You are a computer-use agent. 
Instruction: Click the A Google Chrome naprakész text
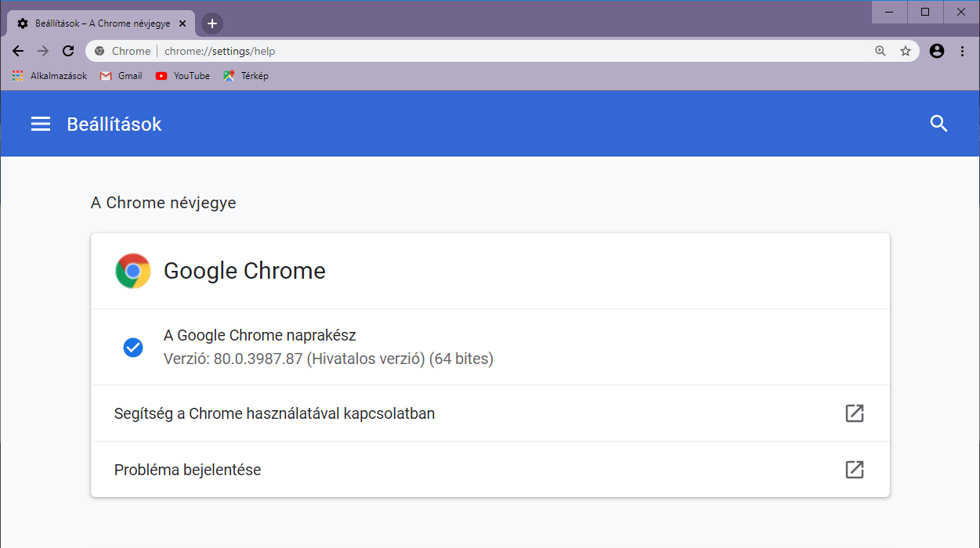click(x=260, y=336)
